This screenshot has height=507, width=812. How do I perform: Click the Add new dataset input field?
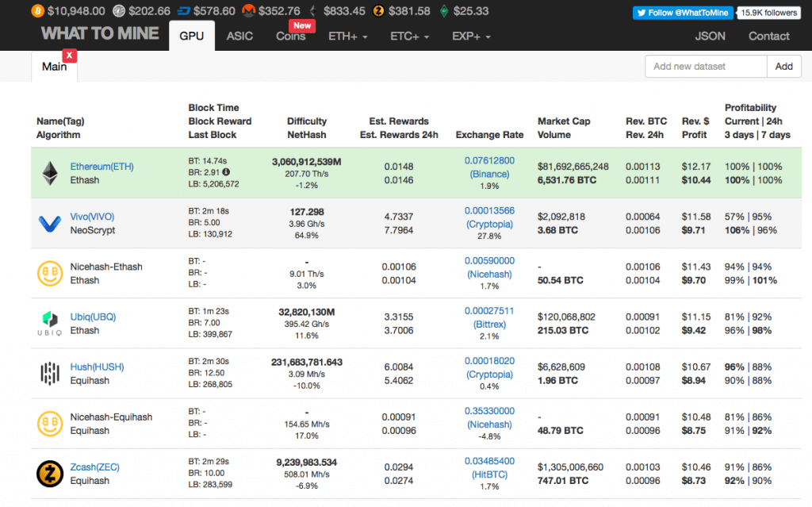click(x=706, y=67)
